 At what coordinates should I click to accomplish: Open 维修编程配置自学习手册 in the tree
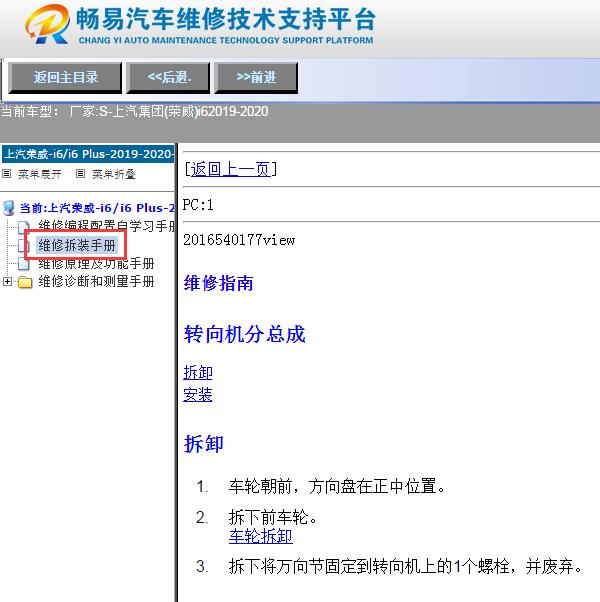(x=107, y=226)
